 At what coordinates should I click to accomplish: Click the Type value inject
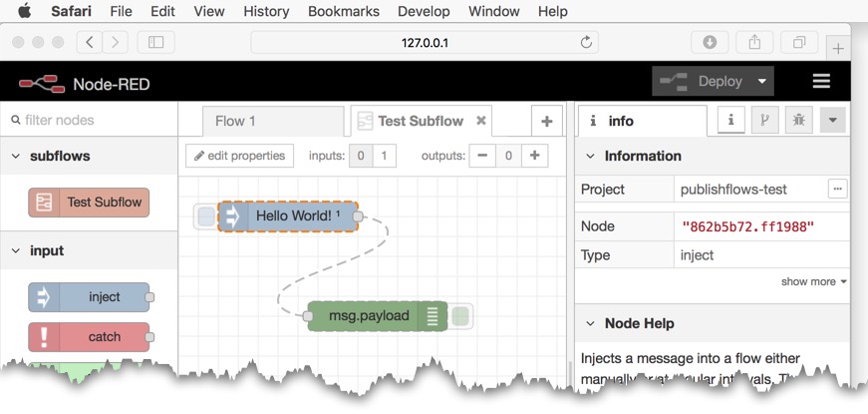pyautogui.click(x=697, y=255)
